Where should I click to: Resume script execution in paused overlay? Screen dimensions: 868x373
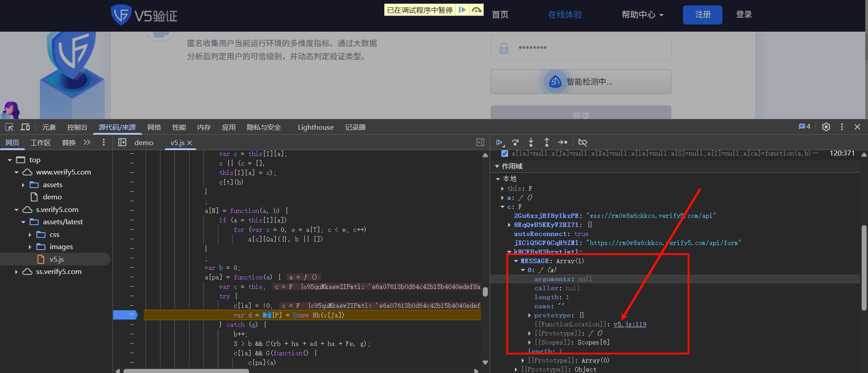coord(462,10)
